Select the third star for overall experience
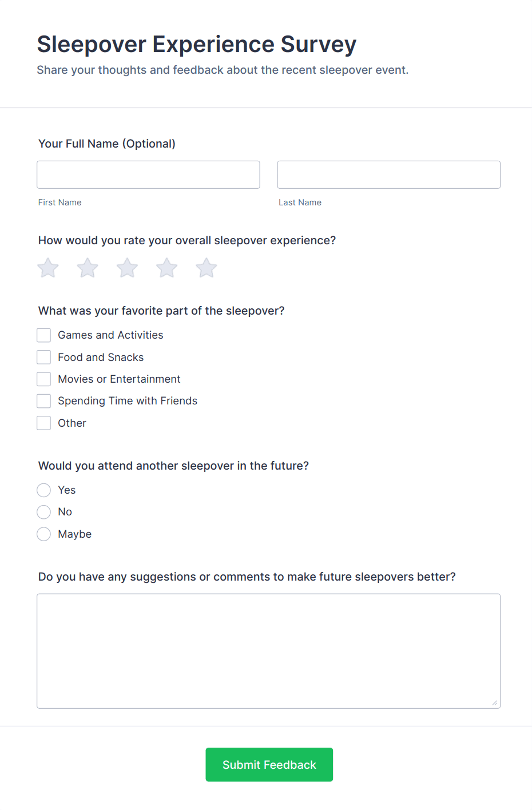This screenshot has height=810, width=532. [x=126, y=267]
